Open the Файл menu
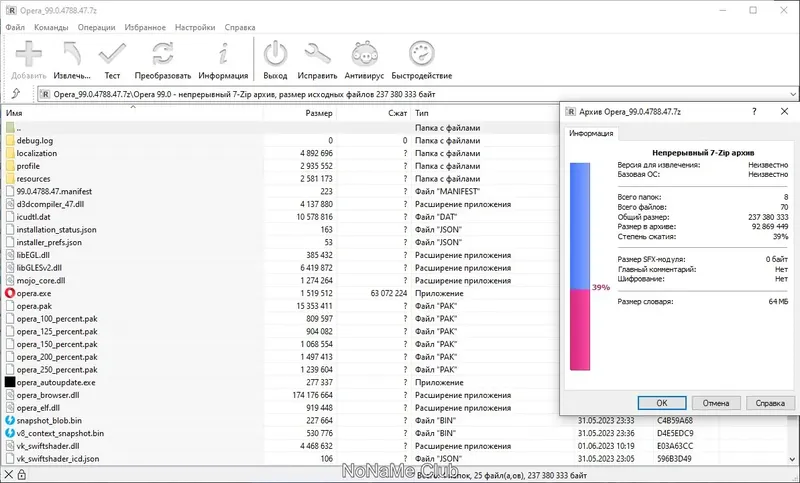The width and height of the screenshot is (800, 483). 15,27
